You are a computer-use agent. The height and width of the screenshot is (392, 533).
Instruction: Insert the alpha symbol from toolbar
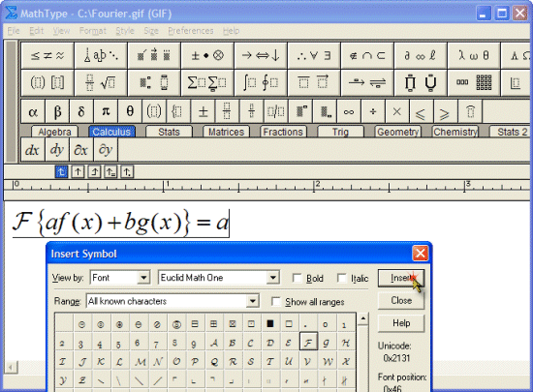coord(33,111)
